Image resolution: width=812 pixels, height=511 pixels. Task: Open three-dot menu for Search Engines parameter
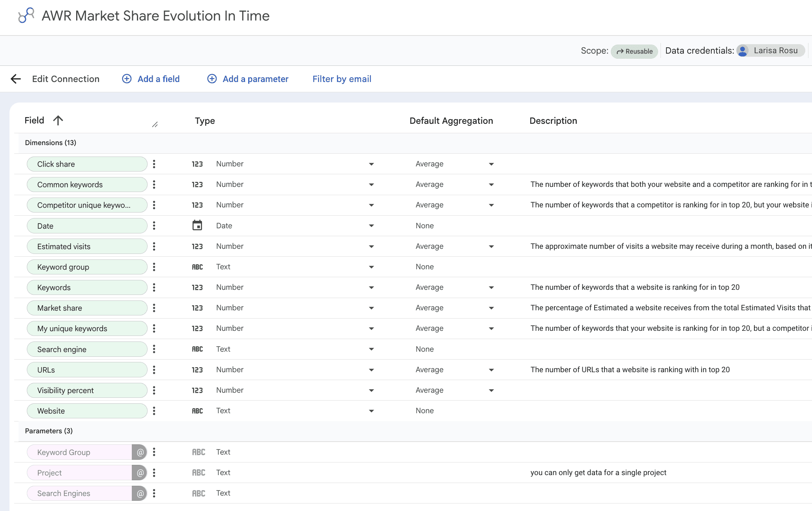(x=154, y=493)
